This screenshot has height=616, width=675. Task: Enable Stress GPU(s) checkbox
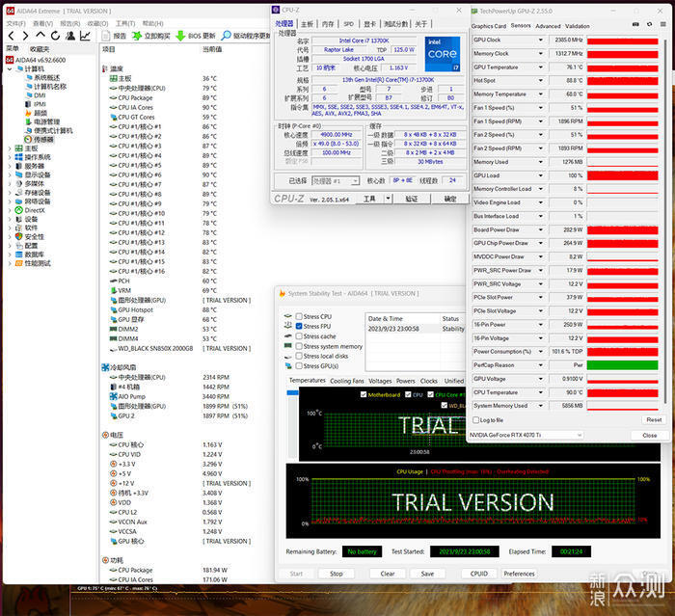299,366
